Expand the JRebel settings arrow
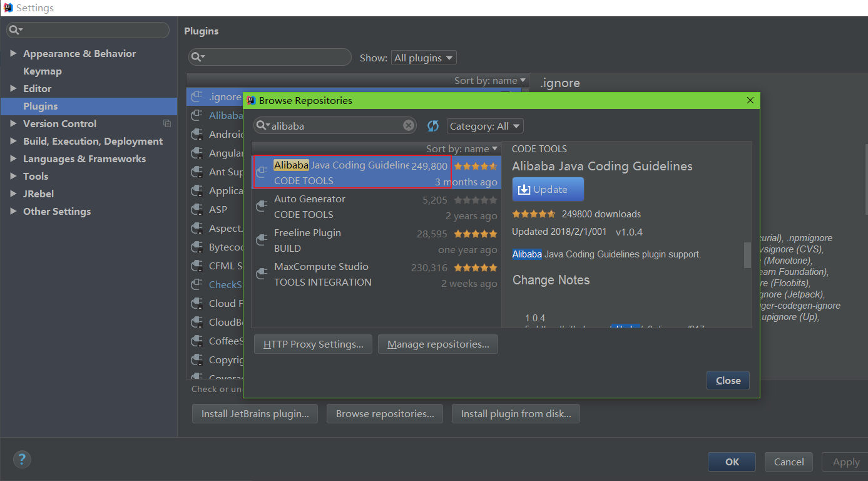Screen dimensions: 868x481 (x=13, y=194)
